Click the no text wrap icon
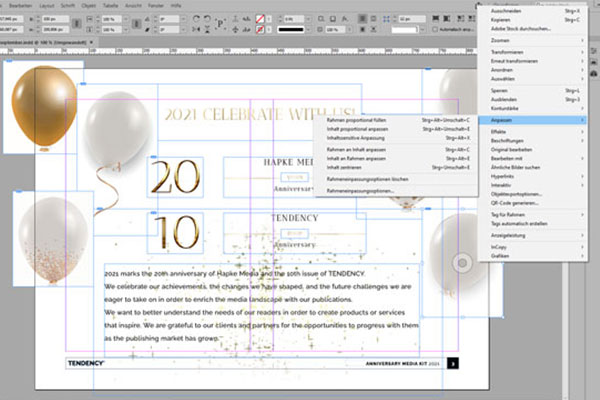Viewport: 600px width, 400px height. tap(362, 19)
